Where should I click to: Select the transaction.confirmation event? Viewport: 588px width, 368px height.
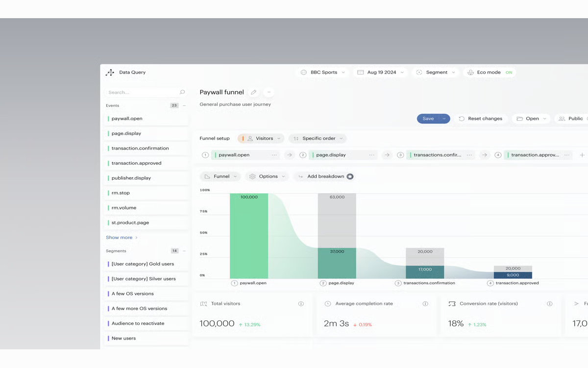(147, 148)
